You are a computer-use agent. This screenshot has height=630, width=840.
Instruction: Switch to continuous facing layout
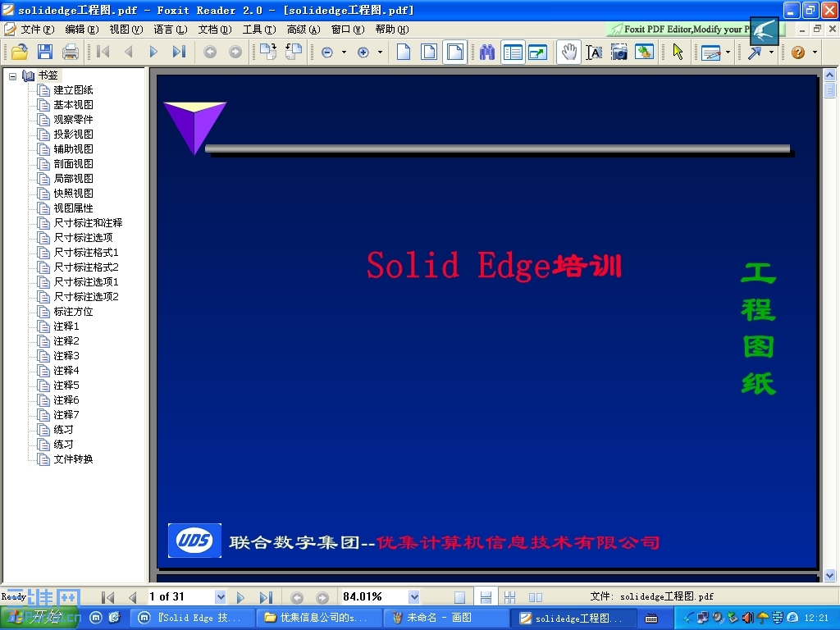(x=510, y=597)
